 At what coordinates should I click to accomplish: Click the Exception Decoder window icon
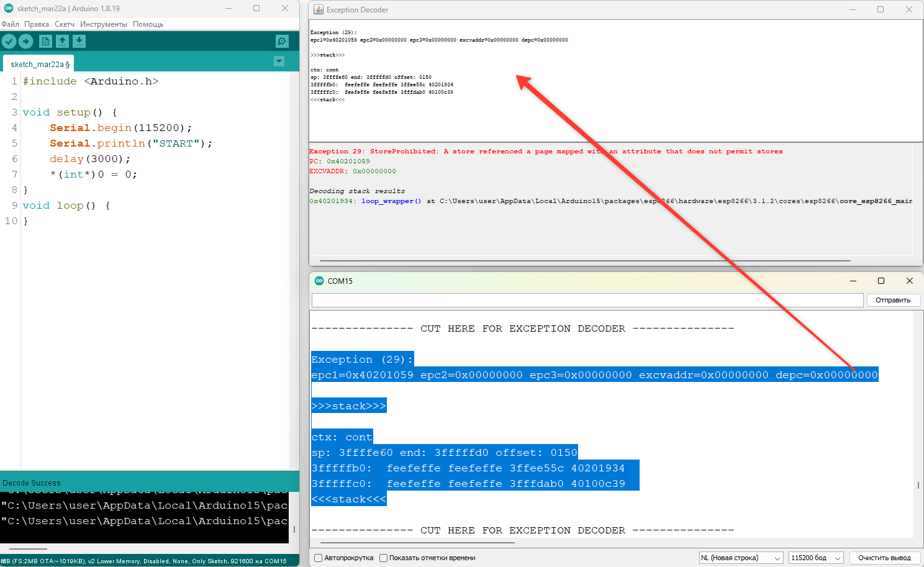pyautogui.click(x=319, y=9)
